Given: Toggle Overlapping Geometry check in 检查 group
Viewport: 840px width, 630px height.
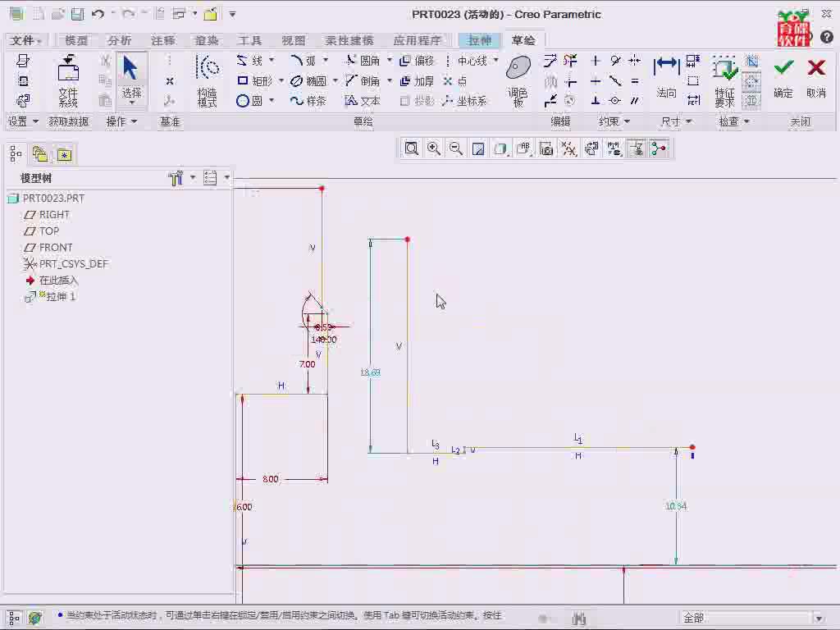Looking at the screenshot, I should (752, 61).
